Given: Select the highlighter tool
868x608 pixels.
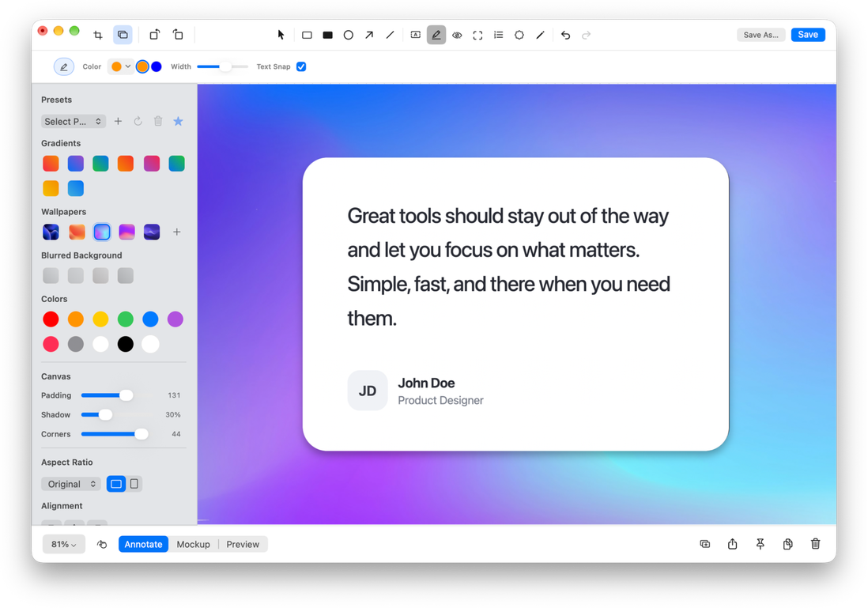Looking at the screenshot, I should 436,35.
